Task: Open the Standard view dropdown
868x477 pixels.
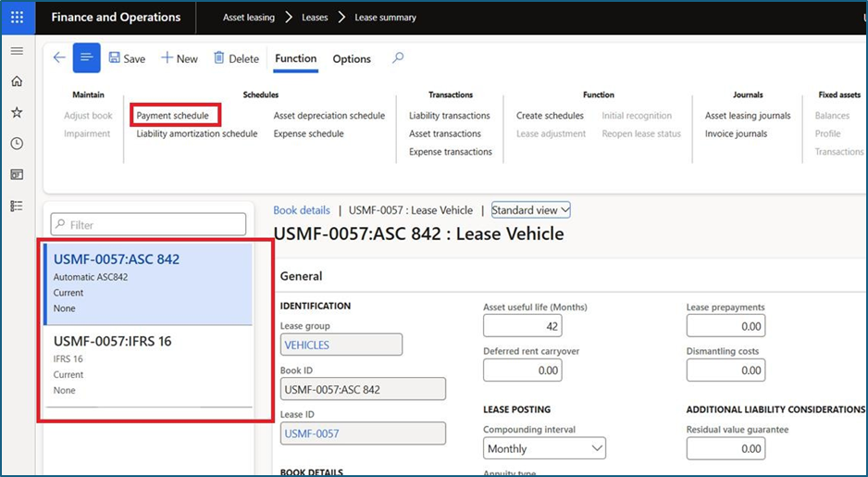Action: pos(530,210)
